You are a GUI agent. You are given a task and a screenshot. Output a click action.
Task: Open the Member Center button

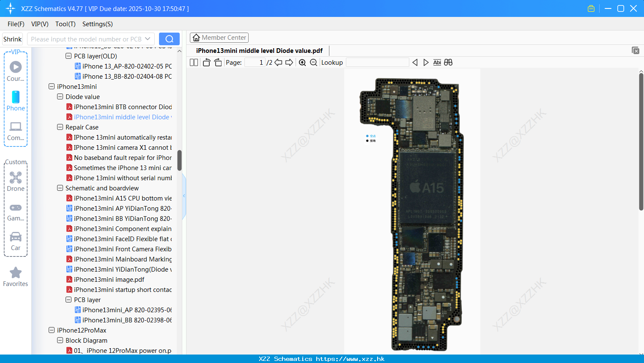tap(219, 38)
